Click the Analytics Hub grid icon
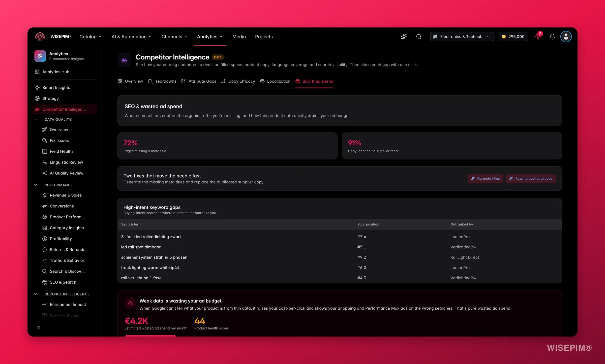This screenshot has width=605, height=364. 37,72
